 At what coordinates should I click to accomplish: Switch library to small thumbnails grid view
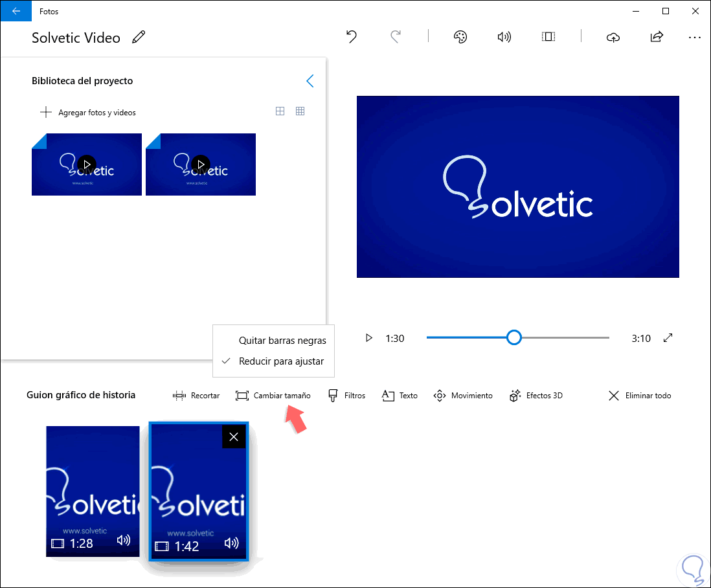coord(300,111)
